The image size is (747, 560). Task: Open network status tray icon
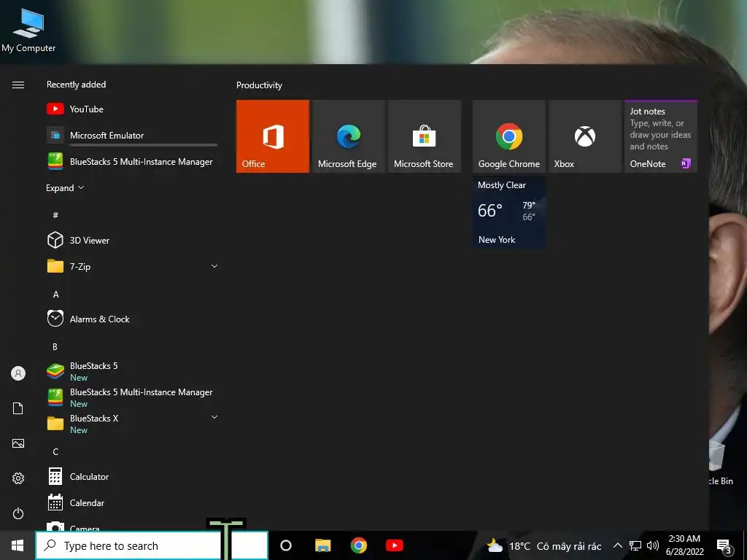point(635,545)
